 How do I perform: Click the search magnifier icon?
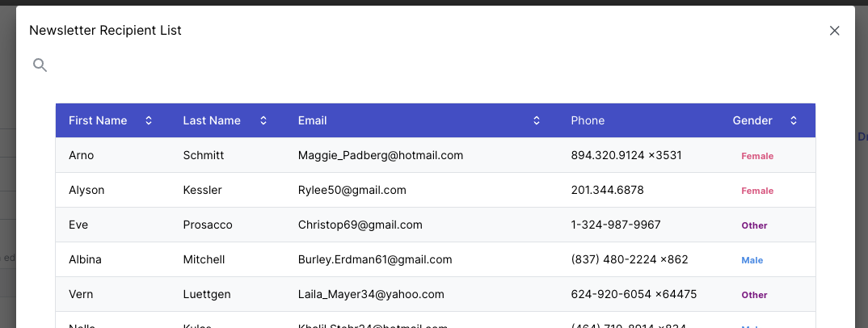pos(40,65)
